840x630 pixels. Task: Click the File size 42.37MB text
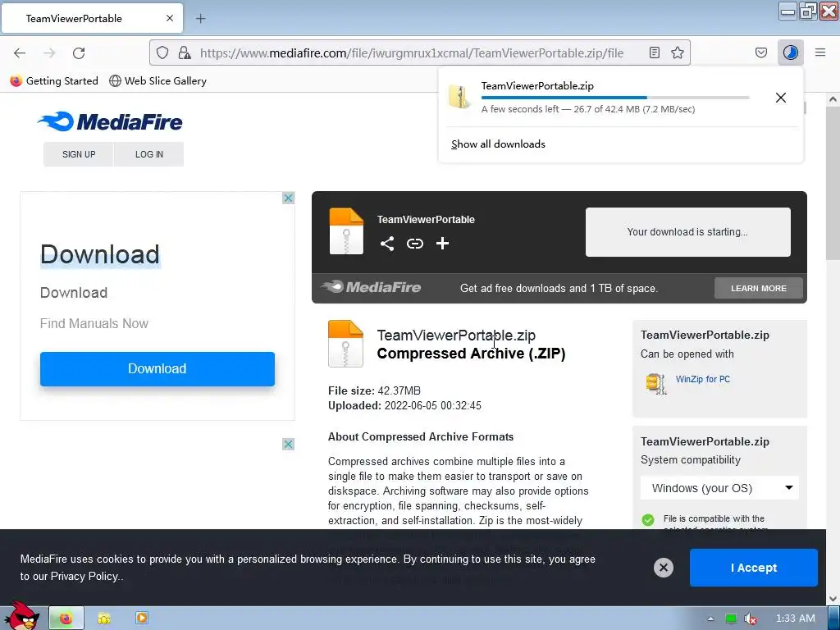point(374,390)
